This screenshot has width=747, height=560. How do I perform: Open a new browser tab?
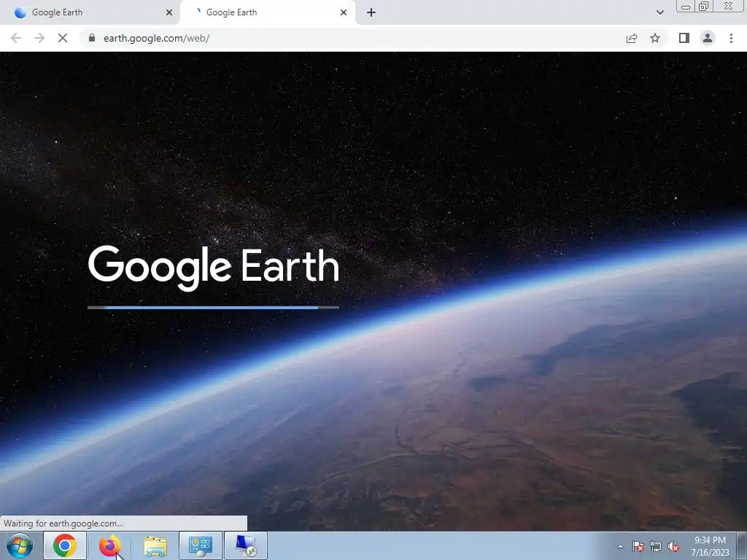tap(371, 12)
